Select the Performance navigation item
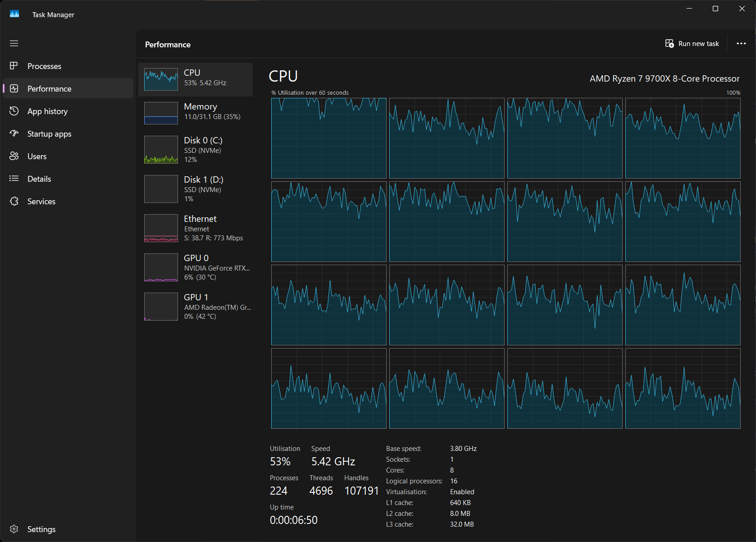The width and height of the screenshot is (756, 542). 68,88
